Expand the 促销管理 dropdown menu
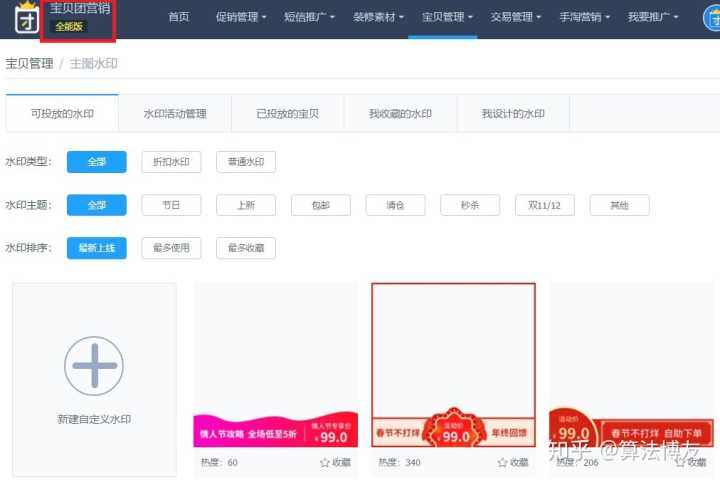Screen dimensions: 720x480 (x=241, y=17)
